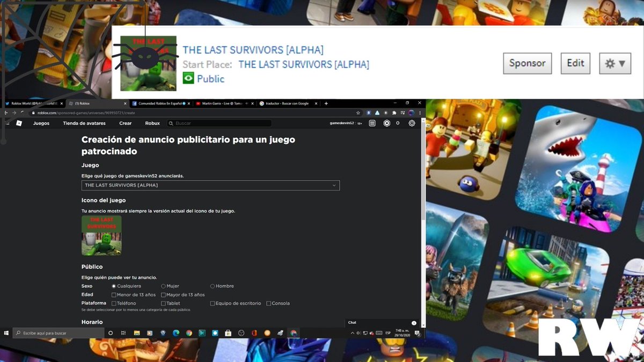644x362 pixels.
Task: Open Task View icon in taskbar
Action: pos(123,333)
